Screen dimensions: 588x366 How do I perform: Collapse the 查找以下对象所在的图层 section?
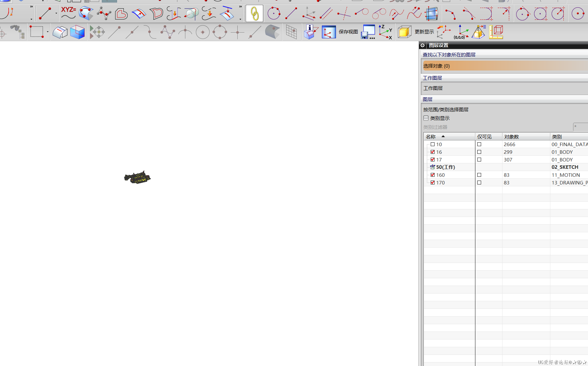pos(504,55)
